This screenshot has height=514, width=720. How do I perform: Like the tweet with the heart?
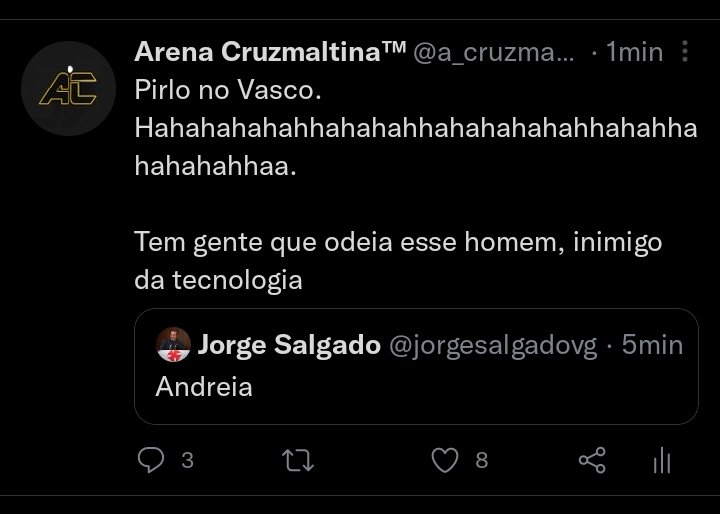coord(445,459)
